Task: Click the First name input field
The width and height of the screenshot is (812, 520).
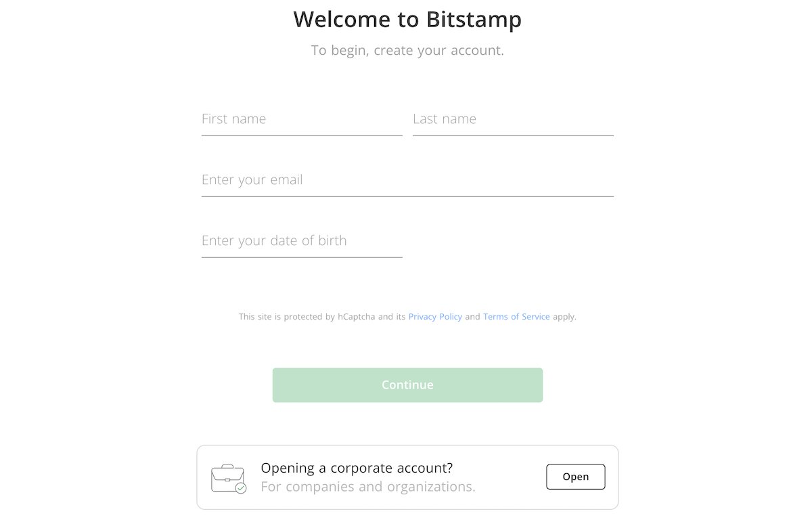Action: [x=301, y=120]
